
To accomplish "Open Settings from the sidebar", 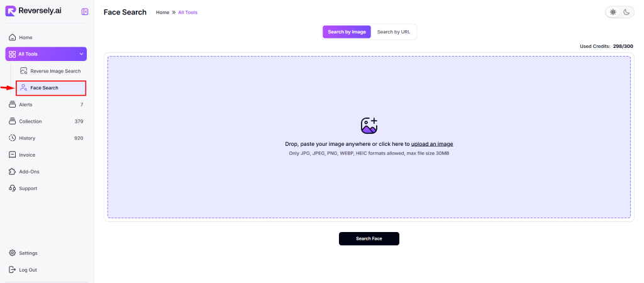I will click(x=28, y=253).
